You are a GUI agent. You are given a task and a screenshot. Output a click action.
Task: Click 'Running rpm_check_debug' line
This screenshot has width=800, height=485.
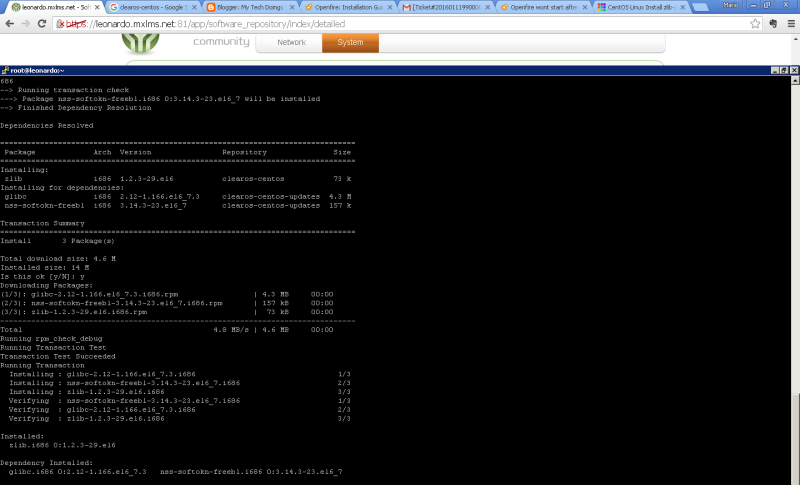(x=51, y=339)
